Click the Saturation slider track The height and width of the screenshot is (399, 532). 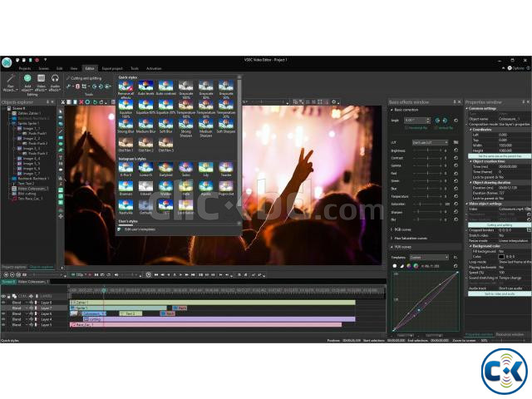pos(427,204)
